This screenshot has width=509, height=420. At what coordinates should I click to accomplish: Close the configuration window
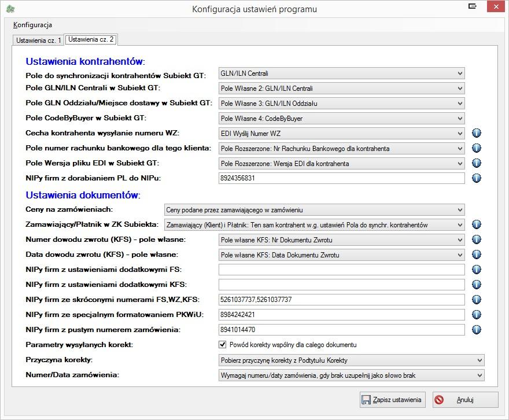coord(496,6)
